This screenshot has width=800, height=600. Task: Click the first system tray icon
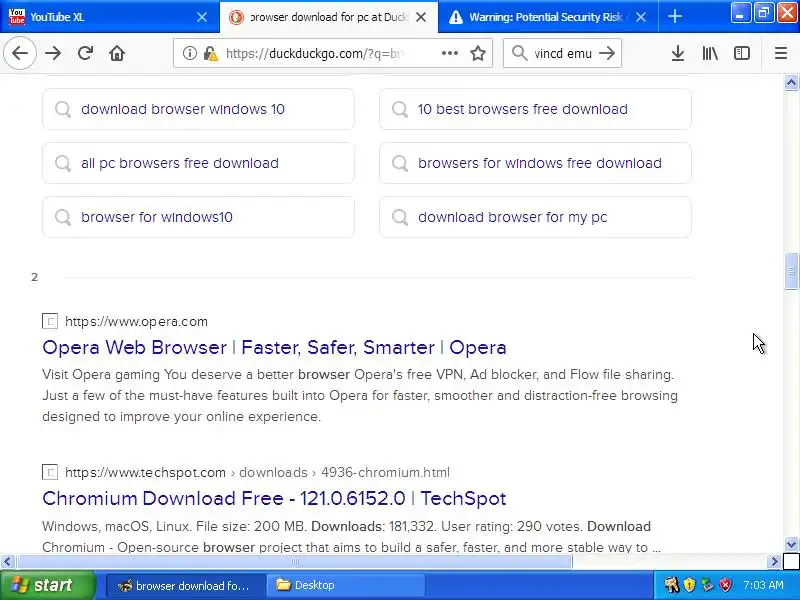671,585
